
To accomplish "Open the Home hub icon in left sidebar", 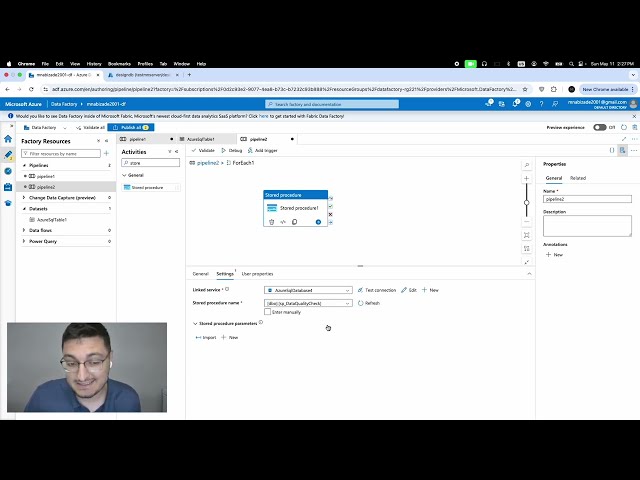I will click(8, 139).
